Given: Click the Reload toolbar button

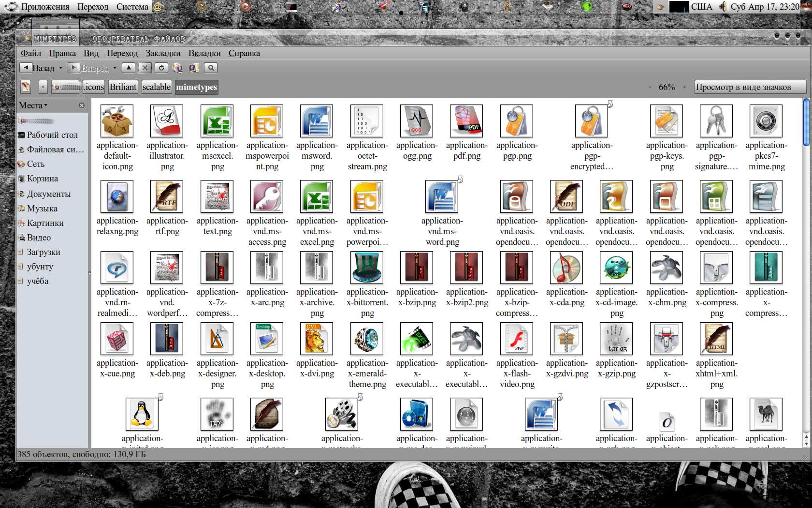Looking at the screenshot, I should [x=161, y=68].
